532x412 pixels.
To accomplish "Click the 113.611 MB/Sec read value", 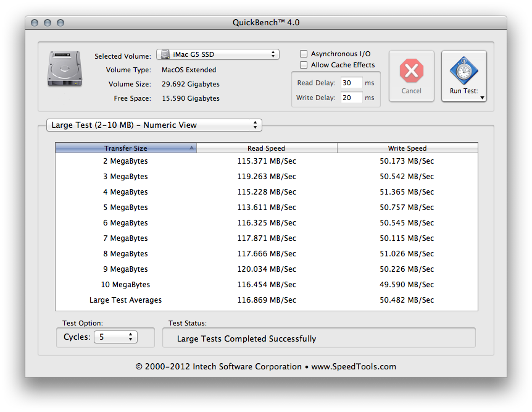I will pos(267,208).
